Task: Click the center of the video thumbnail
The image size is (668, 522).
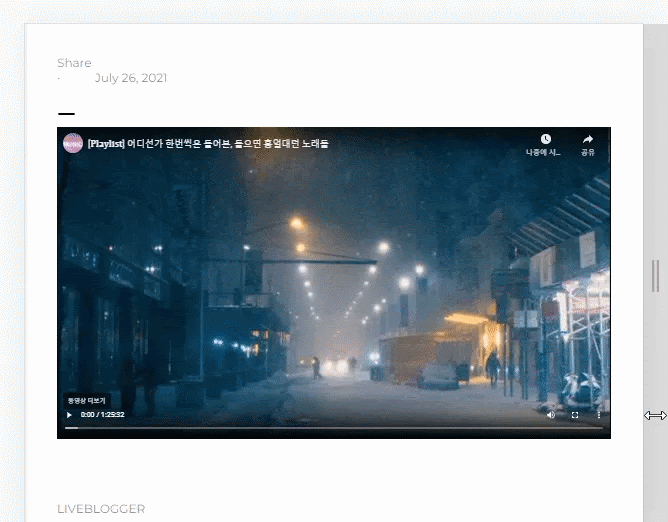Action: click(334, 283)
